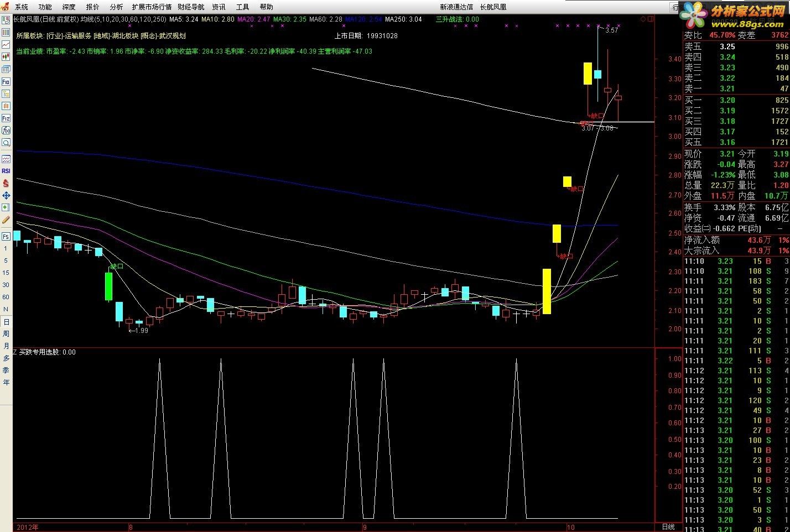Open the indicator wave chart icon

click(6, 159)
